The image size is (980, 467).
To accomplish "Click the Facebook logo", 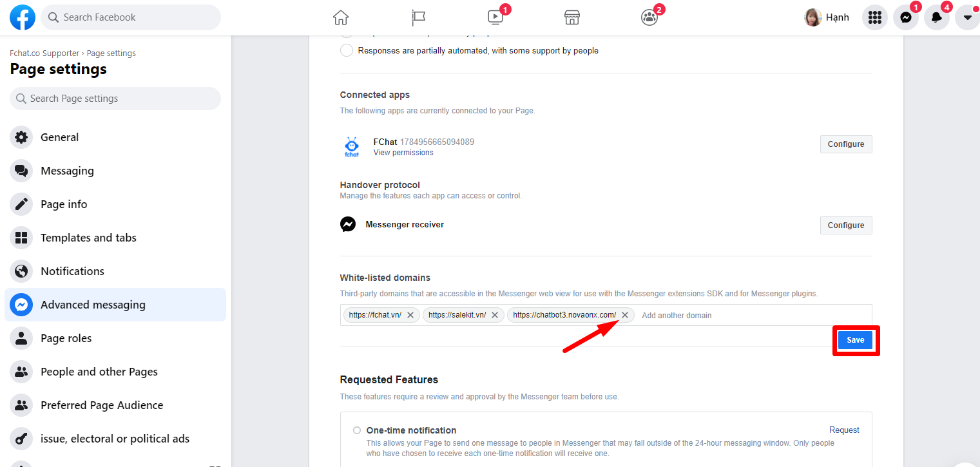I will point(23,17).
